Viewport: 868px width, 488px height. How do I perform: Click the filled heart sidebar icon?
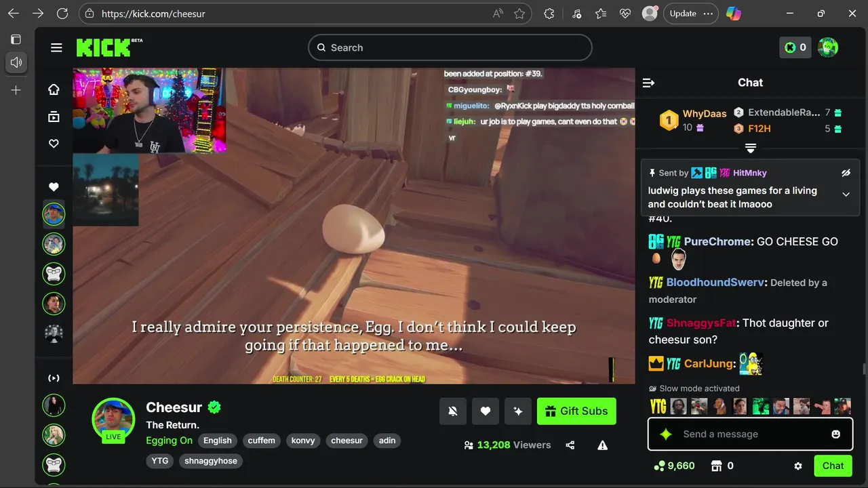(x=54, y=187)
